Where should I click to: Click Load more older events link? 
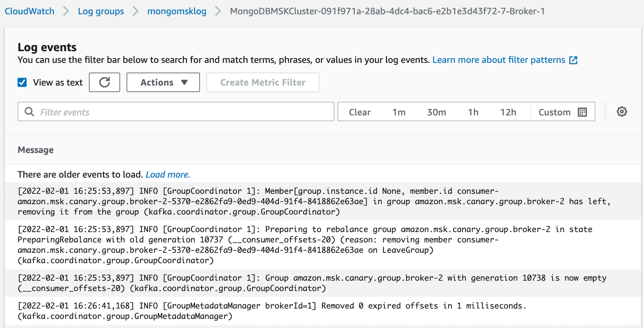(168, 174)
